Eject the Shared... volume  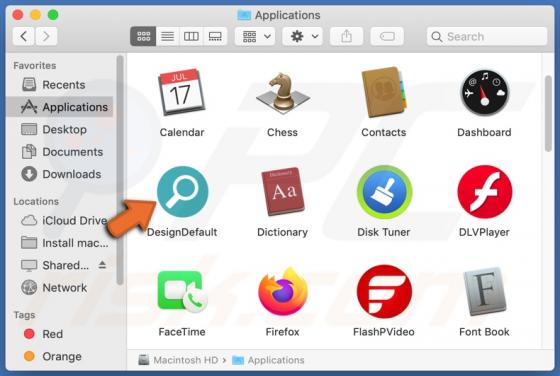click(x=102, y=265)
